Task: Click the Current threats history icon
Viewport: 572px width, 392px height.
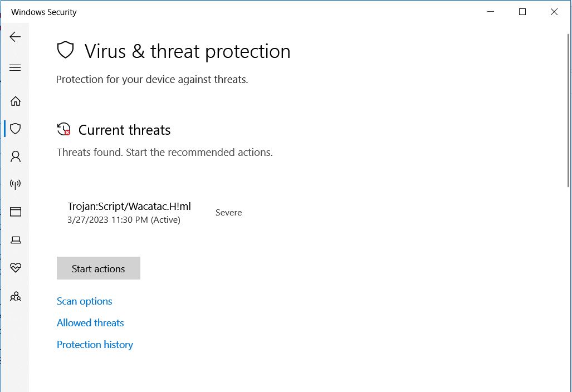Action: [x=64, y=129]
